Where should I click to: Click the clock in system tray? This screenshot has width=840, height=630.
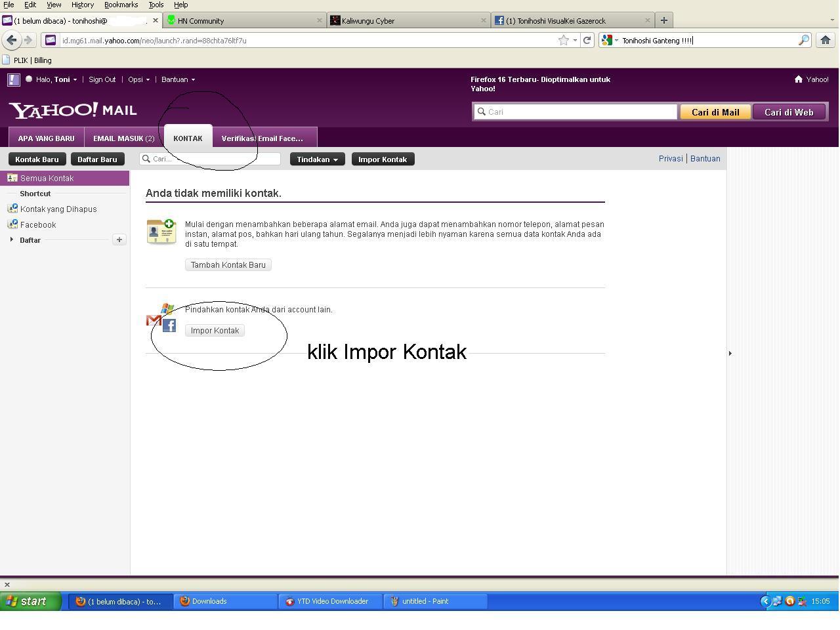820,601
